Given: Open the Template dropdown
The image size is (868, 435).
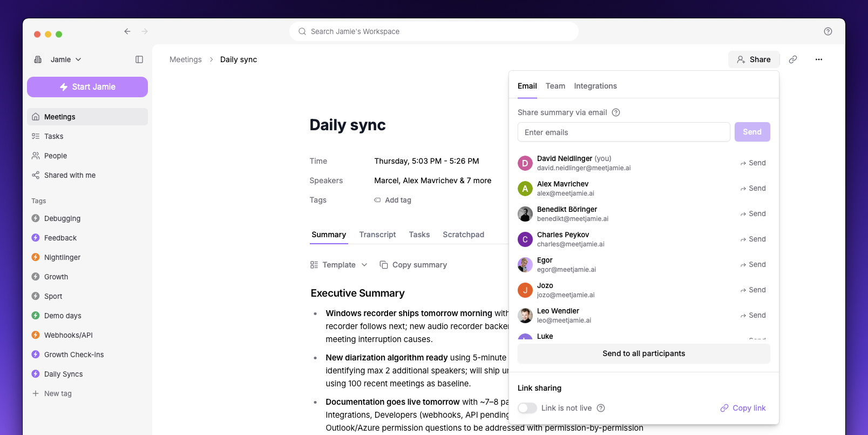Looking at the screenshot, I should [x=339, y=265].
